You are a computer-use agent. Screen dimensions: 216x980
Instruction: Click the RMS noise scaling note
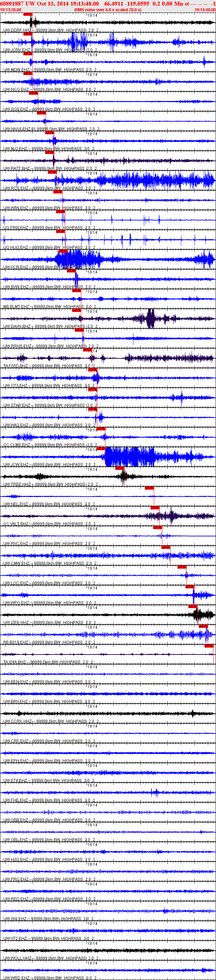click(108, 10)
